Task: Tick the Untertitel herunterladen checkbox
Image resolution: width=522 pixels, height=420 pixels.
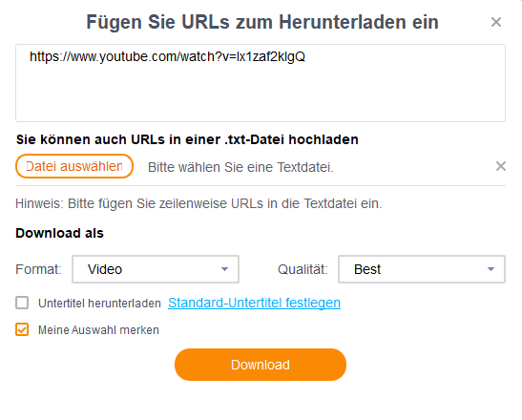Action: [x=22, y=304]
